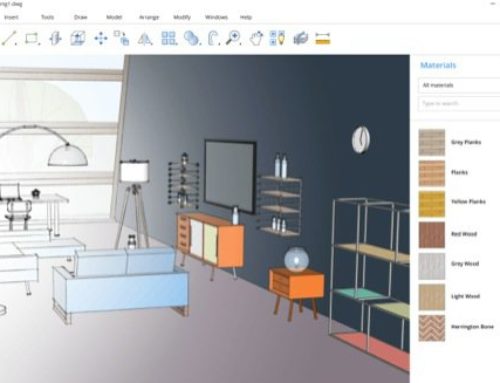Pick the Grey Planks material swatch
The image size is (500, 383).
432,142
